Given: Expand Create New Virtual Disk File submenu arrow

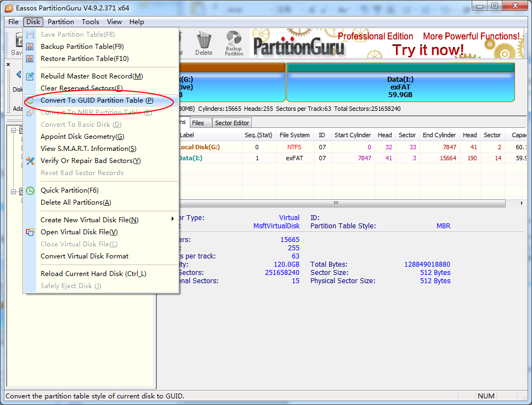Looking at the screenshot, I should (x=173, y=219).
